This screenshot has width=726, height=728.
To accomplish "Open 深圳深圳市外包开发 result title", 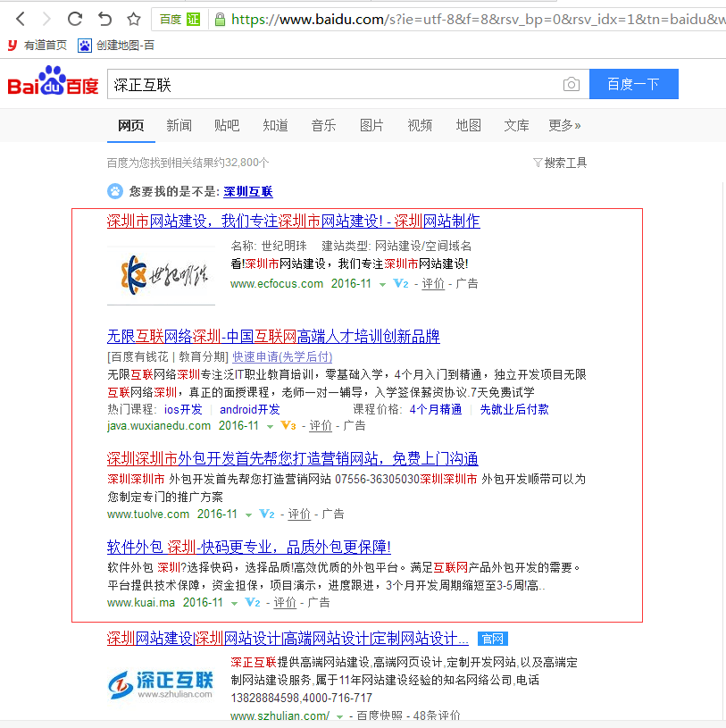I will 292,459.
